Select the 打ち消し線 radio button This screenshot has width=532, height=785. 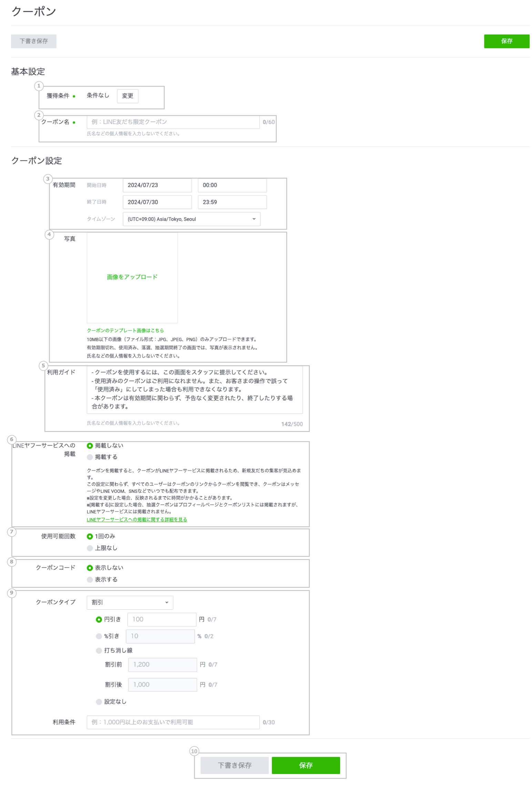click(x=99, y=651)
